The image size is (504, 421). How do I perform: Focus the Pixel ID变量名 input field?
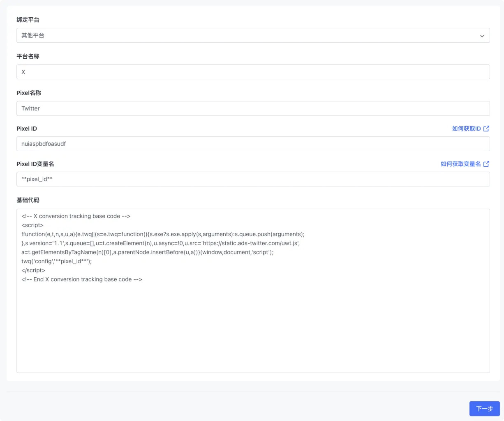(x=253, y=179)
